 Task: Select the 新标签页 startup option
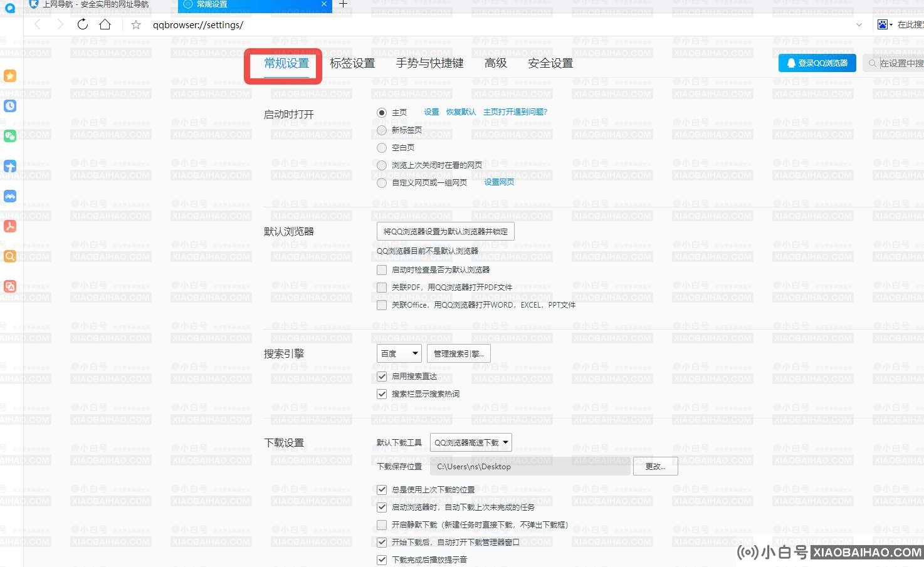click(382, 130)
